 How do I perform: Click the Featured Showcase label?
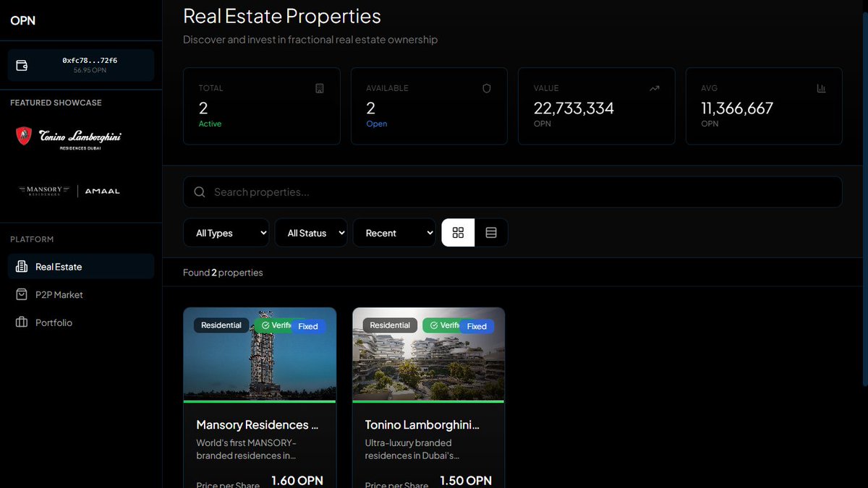click(x=56, y=103)
